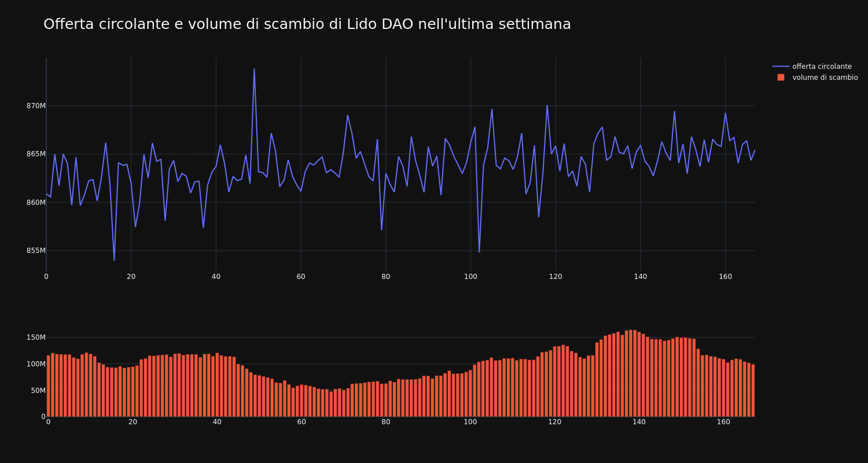Click the x-axis label 100 under line chart
The image size is (868, 463).
(470, 277)
